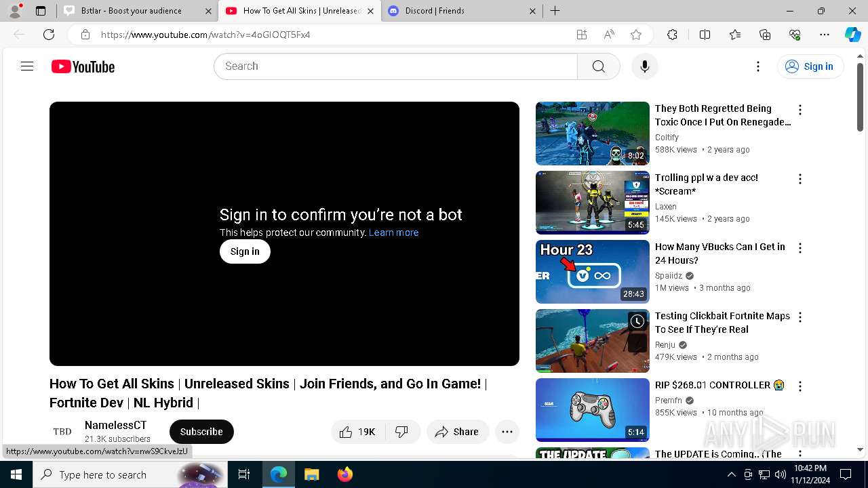This screenshot has width=868, height=488.
Task: Focus the YouTube search box
Action: tap(396, 66)
